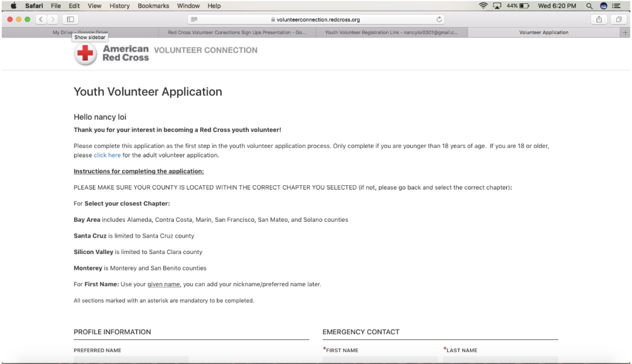Click the PREFERRED NAME input field
The width and height of the screenshot is (632, 364).
click(131, 360)
